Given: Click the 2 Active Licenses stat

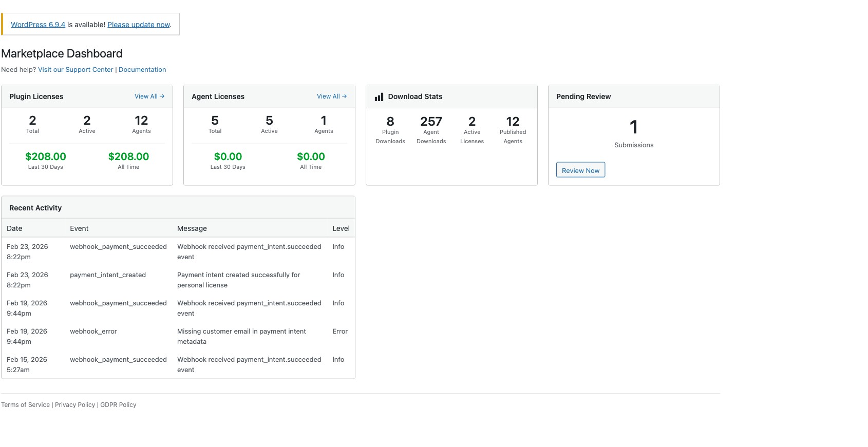Looking at the screenshot, I should (x=472, y=130).
